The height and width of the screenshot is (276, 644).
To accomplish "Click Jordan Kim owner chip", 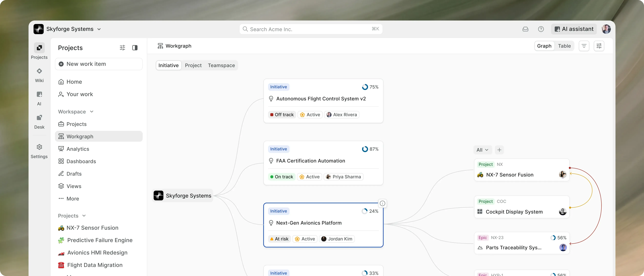I will tap(337, 239).
